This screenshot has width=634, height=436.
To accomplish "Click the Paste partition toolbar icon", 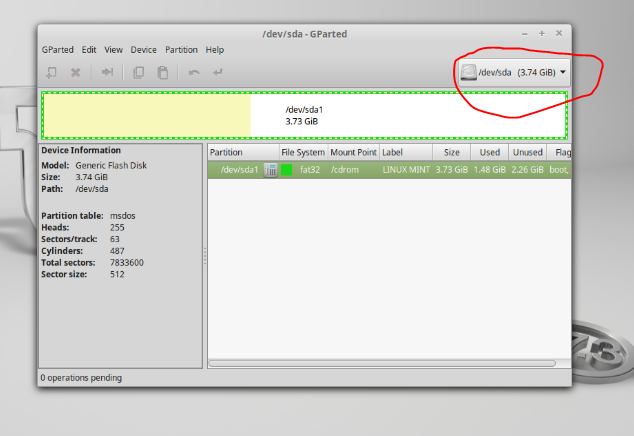I will [x=163, y=72].
